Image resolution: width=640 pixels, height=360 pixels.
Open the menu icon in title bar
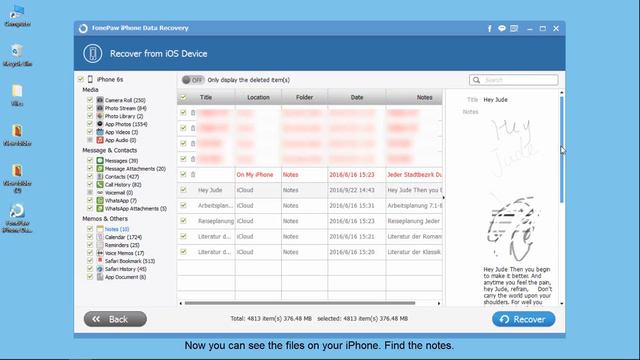tap(514, 28)
